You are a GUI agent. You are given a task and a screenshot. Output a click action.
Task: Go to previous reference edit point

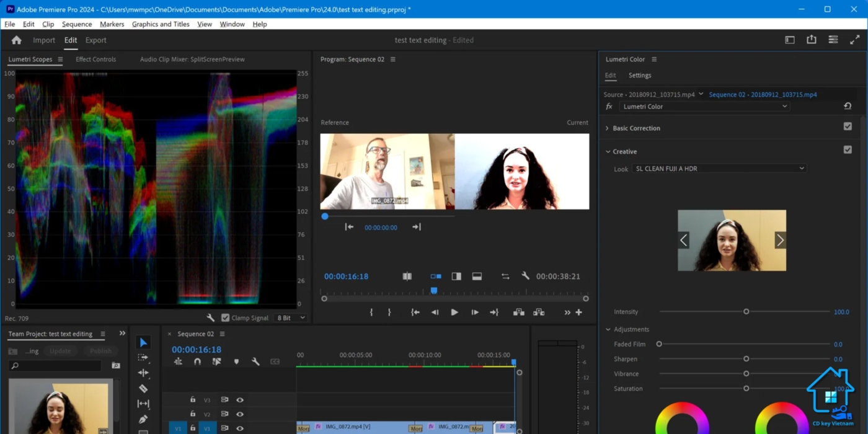coord(349,227)
